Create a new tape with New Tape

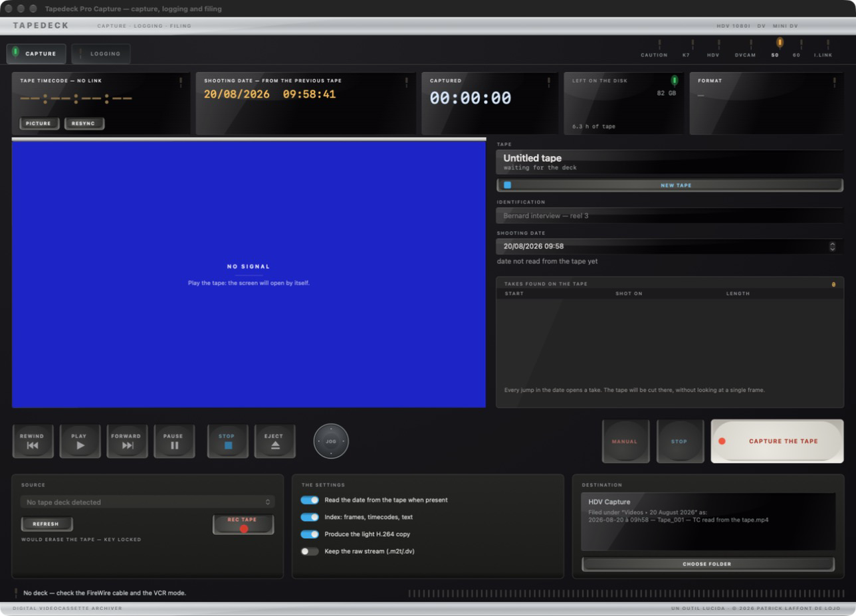click(669, 185)
